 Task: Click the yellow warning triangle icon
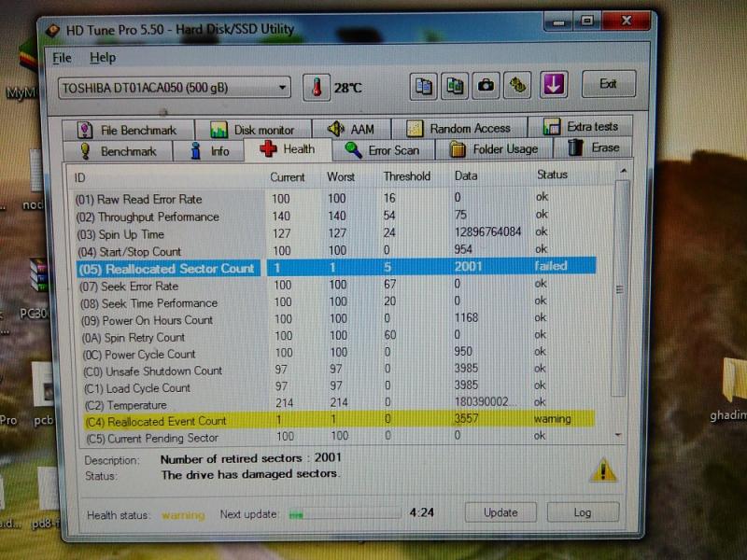[x=603, y=470]
